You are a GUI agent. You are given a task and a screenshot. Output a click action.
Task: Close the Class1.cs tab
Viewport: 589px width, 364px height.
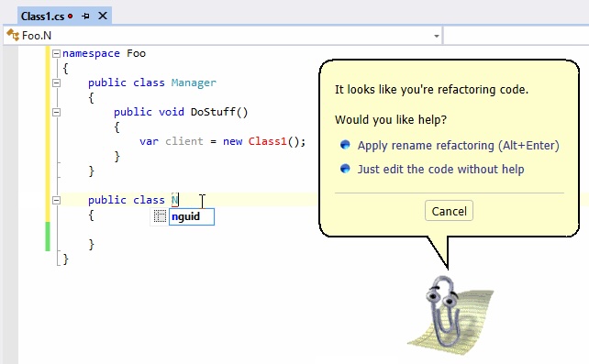click(103, 16)
